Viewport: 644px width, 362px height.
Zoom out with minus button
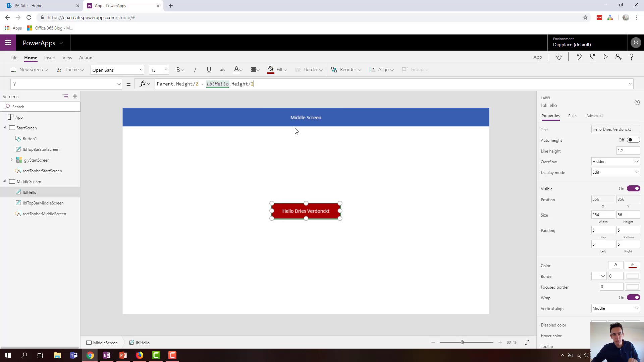pos(433,342)
